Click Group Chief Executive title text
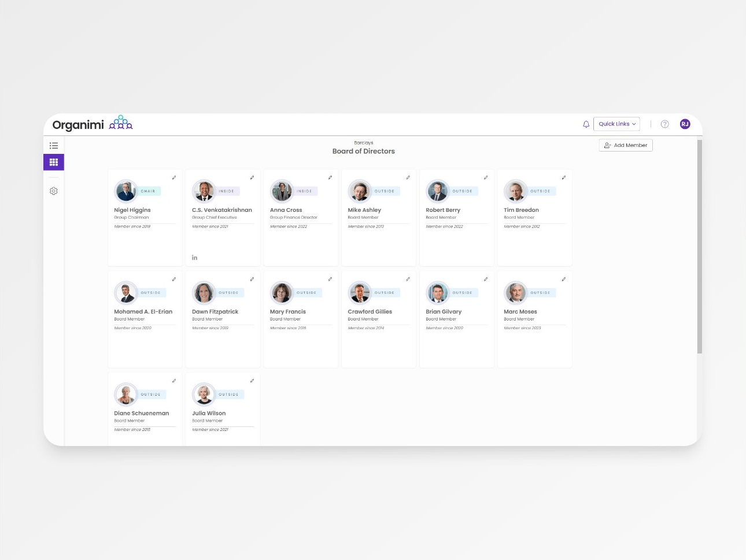The height and width of the screenshot is (560, 746). pos(215,218)
